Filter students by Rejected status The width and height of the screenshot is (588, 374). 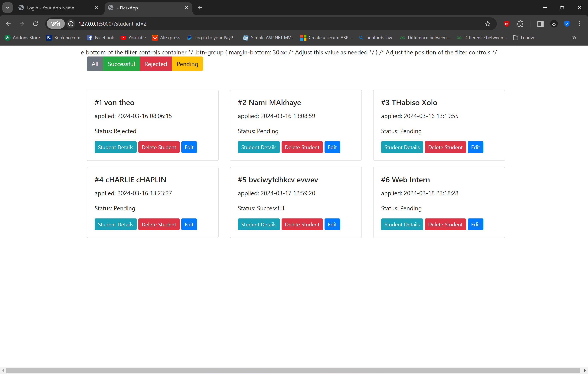point(155,64)
